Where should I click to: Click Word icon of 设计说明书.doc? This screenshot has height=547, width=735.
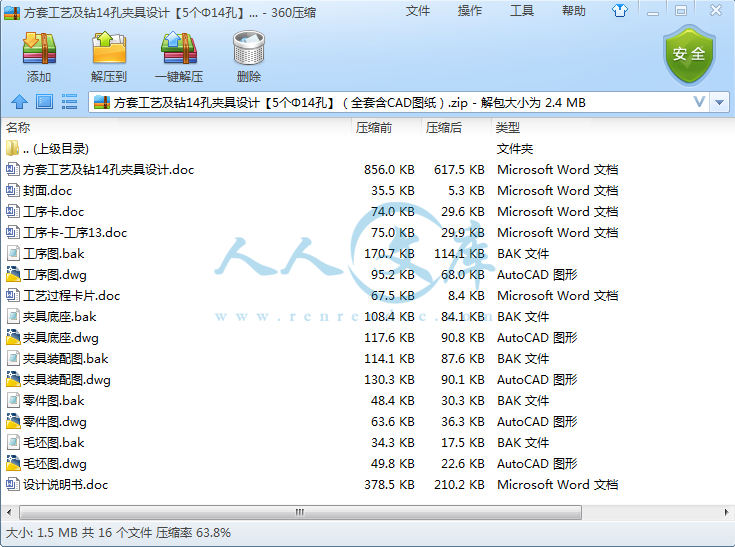[x=13, y=484]
